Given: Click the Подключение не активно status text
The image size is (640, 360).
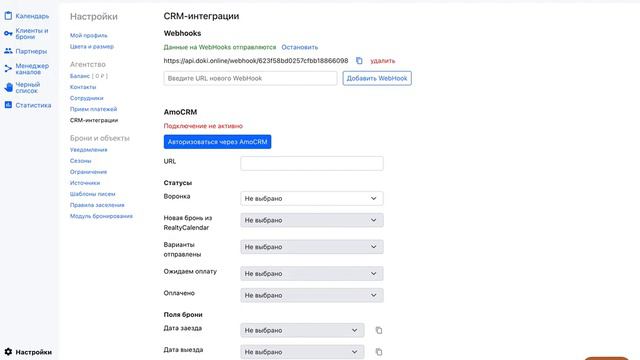Looking at the screenshot, I should [203, 126].
